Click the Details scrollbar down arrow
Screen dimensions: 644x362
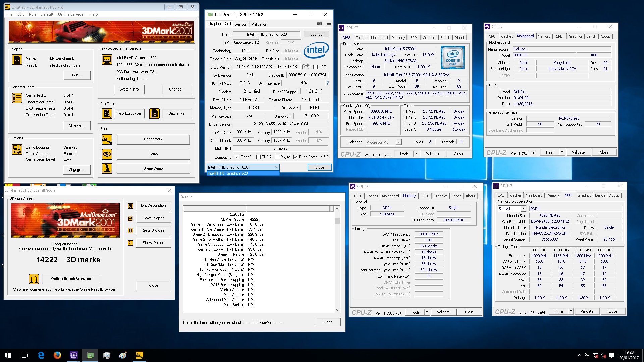tap(337, 310)
